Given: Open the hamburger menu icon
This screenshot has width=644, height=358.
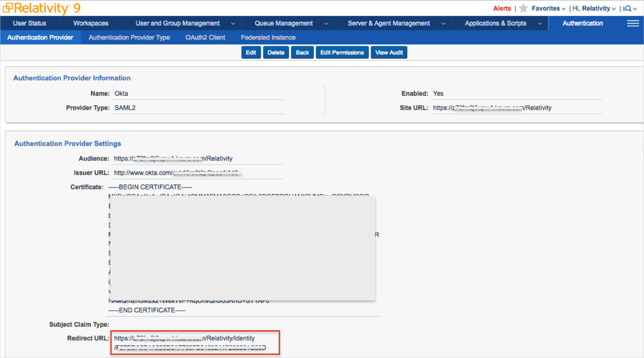Looking at the screenshot, I should [x=633, y=23].
